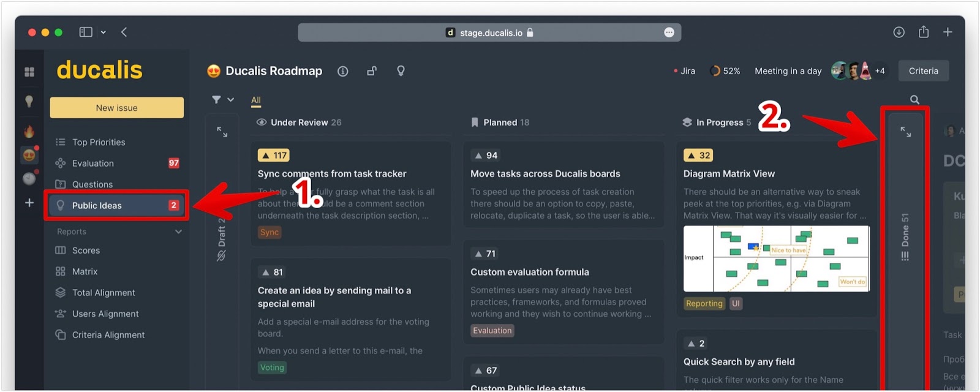980x392 pixels.
Task: Open the Diagram Matrix View thumbnail image
Action: point(777,258)
